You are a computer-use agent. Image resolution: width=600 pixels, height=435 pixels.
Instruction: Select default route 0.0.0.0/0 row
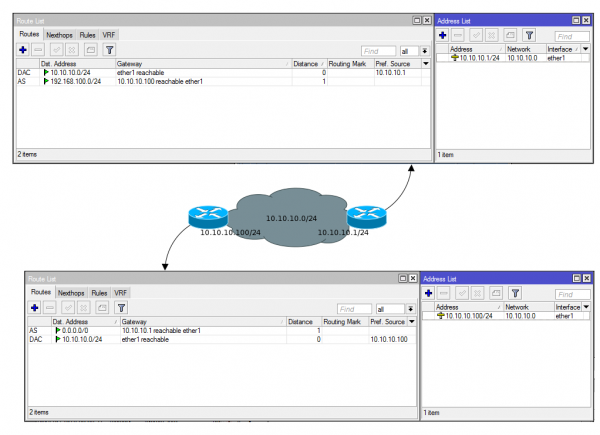tap(222, 331)
